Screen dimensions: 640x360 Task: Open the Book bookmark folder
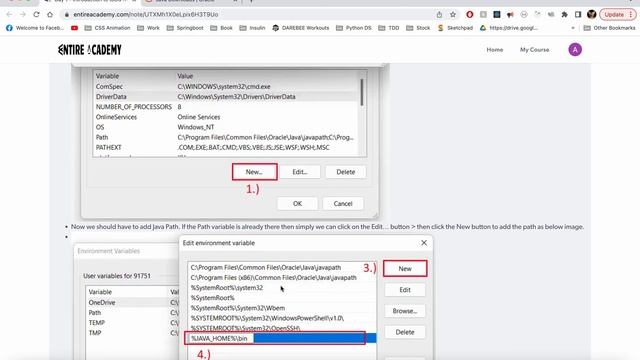click(x=221, y=28)
